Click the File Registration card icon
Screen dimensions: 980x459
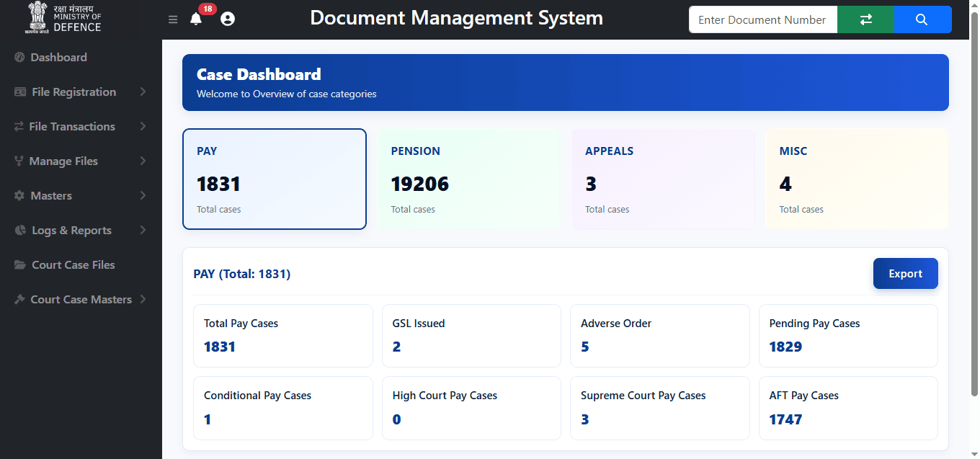[x=20, y=92]
